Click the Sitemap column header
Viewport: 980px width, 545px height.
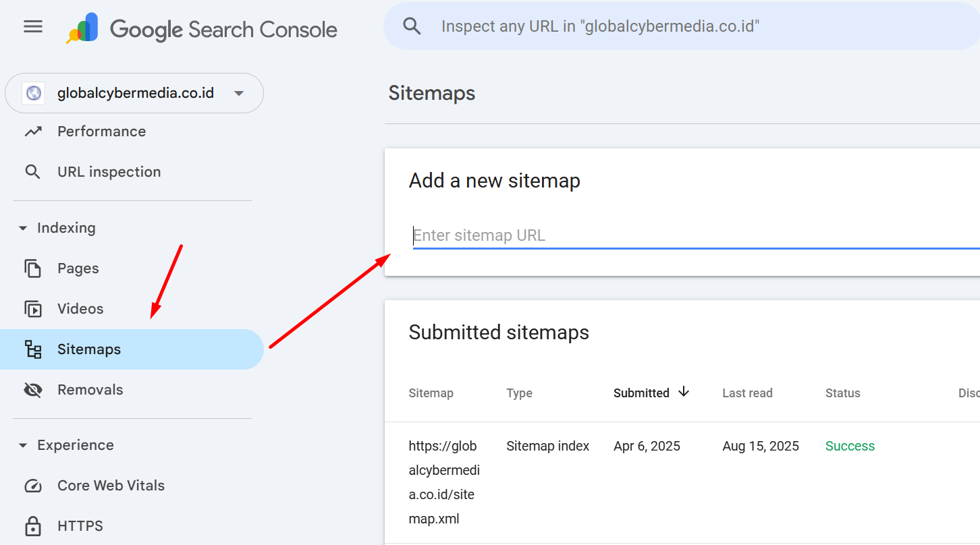431,393
